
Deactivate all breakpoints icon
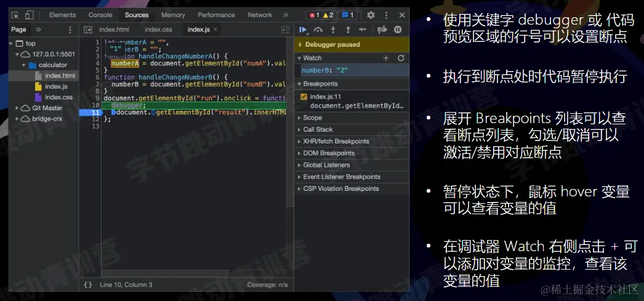[382, 30]
